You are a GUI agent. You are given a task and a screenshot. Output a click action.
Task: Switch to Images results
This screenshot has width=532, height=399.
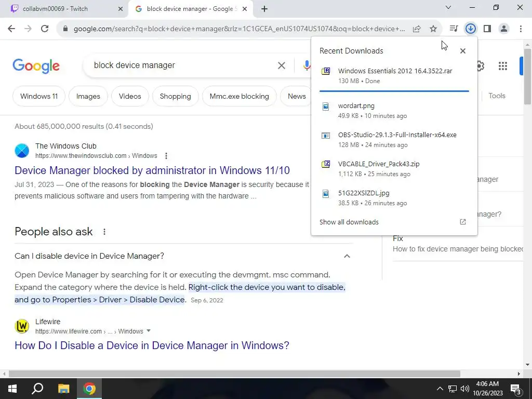pos(88,96)
